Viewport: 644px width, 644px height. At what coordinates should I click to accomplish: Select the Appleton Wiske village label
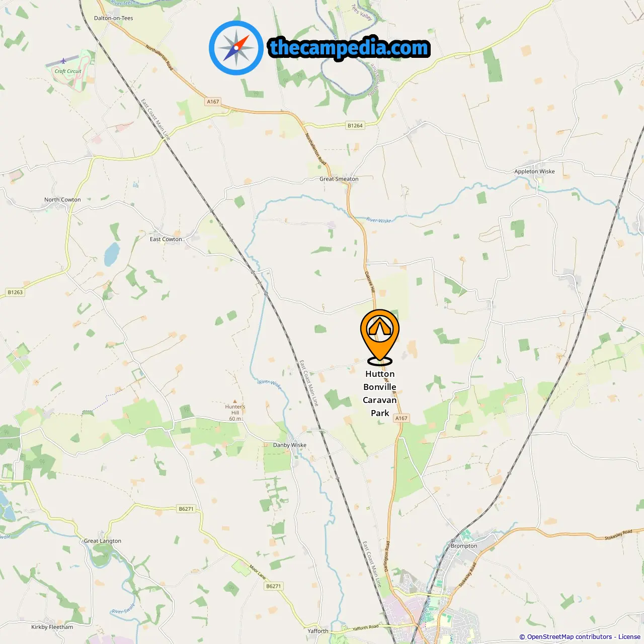[x=534, y=171]
